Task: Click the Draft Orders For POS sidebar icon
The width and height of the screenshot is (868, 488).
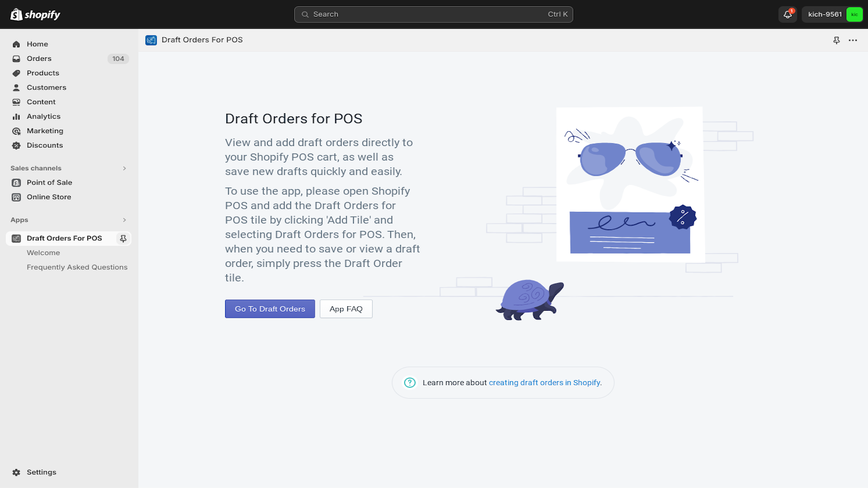Action: point(16,239)
